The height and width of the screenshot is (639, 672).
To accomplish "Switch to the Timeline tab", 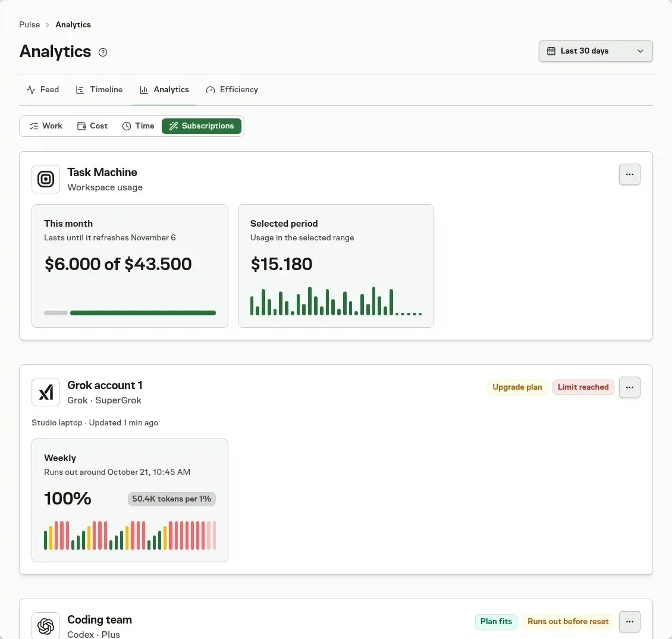I will click(99, 90).
